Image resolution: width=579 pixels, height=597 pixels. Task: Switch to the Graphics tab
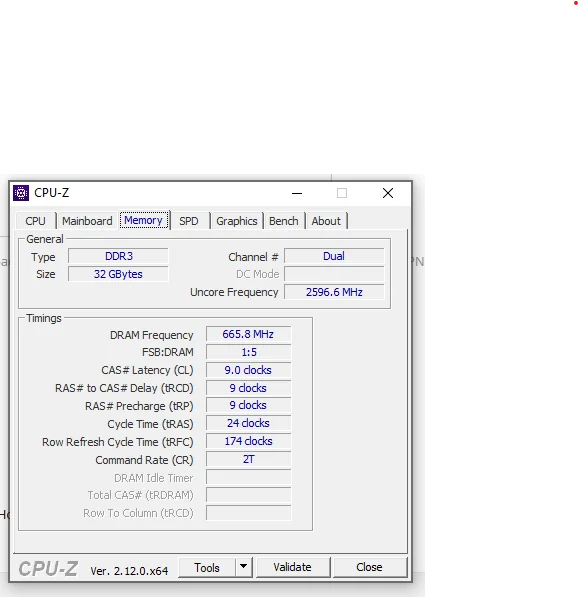click(237, 221)
